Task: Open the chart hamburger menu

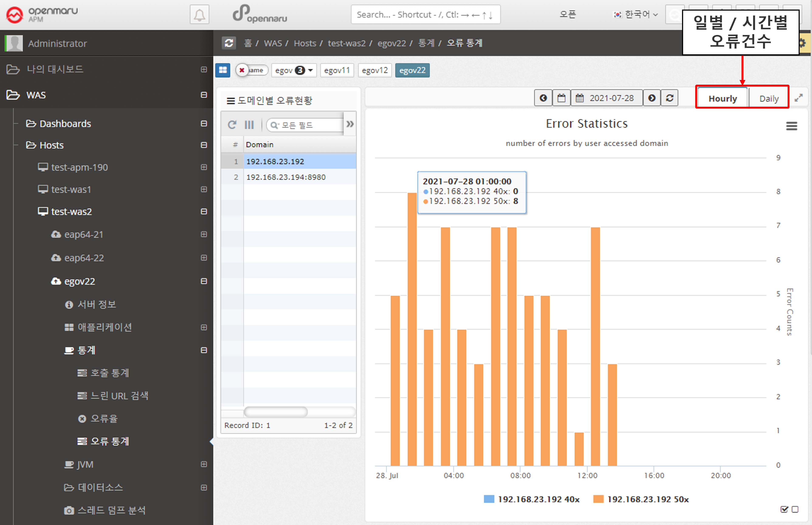Action: point(791,126)
